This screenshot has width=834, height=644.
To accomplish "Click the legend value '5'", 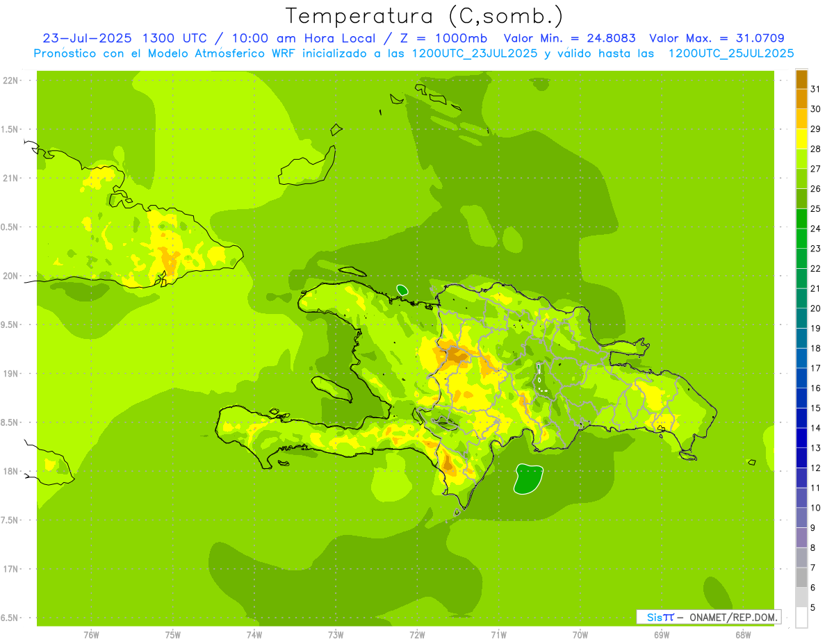I will [x=813, y=607].
